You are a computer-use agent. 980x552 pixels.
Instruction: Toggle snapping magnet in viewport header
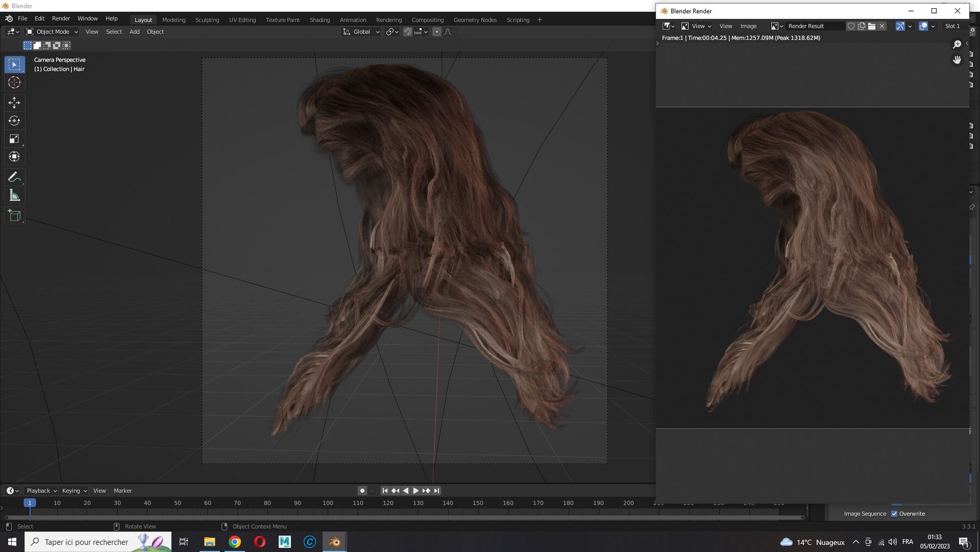[x=407, y=32]
